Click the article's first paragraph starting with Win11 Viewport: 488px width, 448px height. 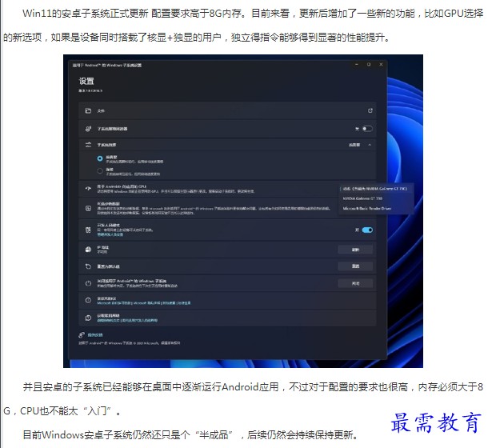coord(243,26)
